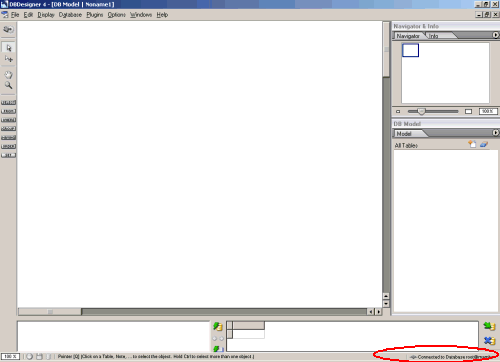Open the Display menu
Screen dimensions: 500x362
[x=46, y=15]
